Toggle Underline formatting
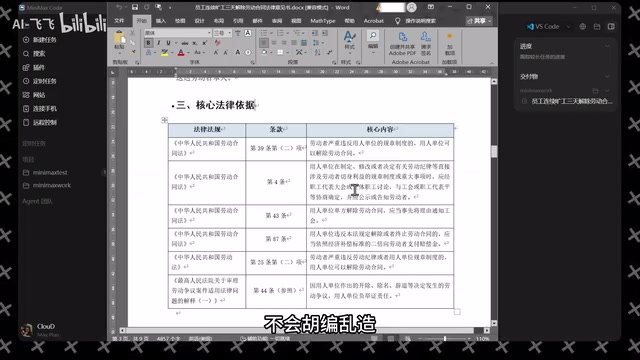The image size is (640, 360). (x=168, y=43)
